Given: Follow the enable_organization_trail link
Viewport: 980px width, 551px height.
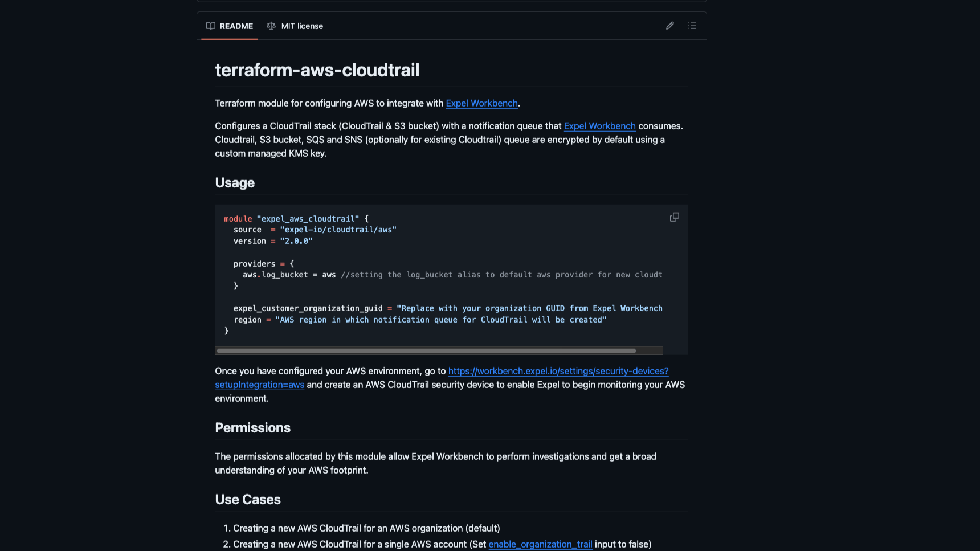Looking at the screenshot, I should click(x=540, y=544).
